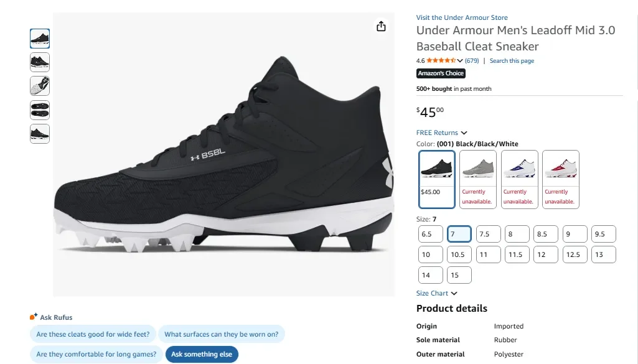Open the ratings breakdown dropdown arrow

pos(459,60)
